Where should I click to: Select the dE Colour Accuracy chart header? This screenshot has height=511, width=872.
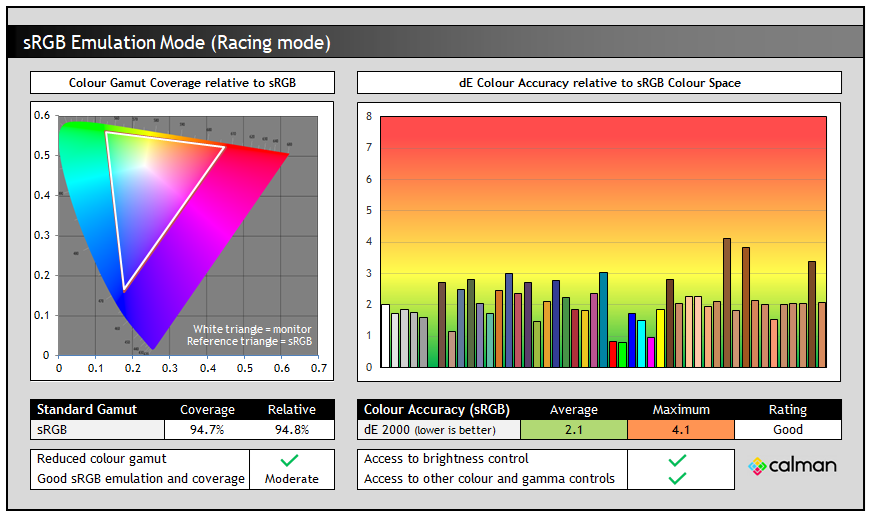598,82
